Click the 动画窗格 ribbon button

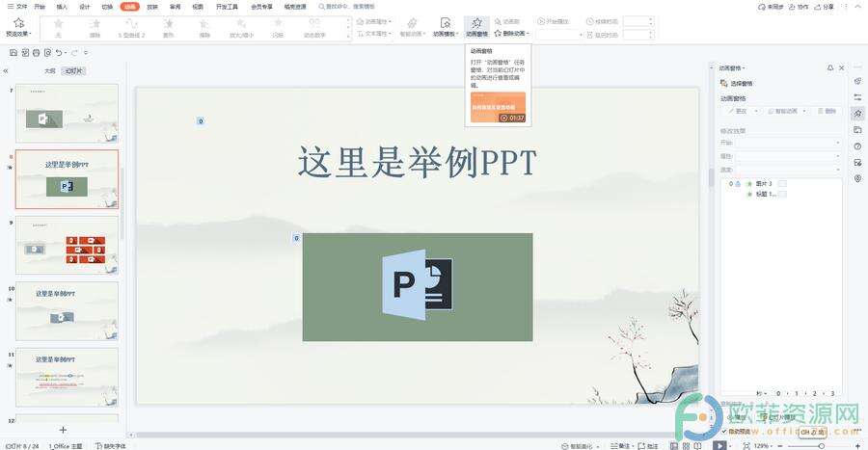click(x=476, y=27)
